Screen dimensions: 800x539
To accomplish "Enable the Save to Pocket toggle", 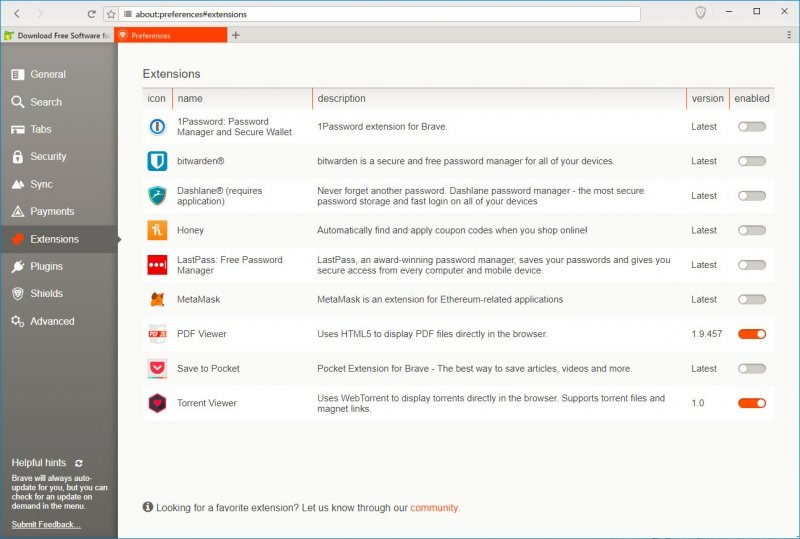I will point(751,368).
